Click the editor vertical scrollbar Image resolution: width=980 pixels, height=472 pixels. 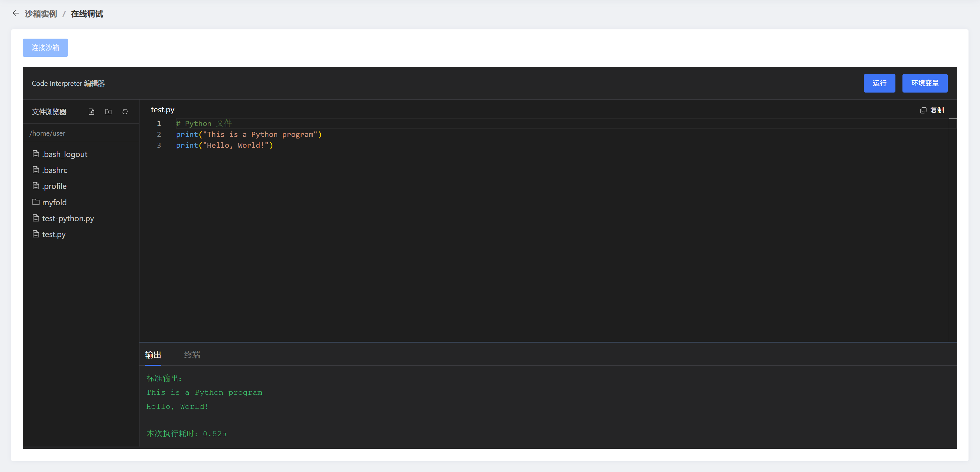click(x=952, y=228)
